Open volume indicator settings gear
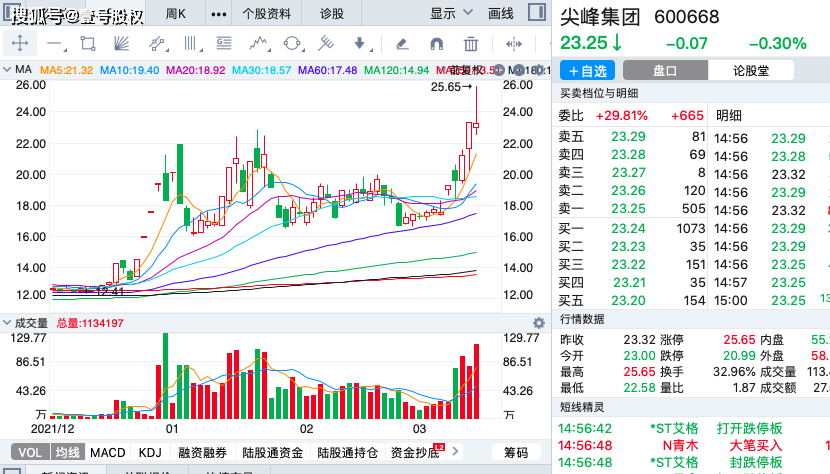The height and width of the screenshot is (474, 830). click(x=539, y=323)
